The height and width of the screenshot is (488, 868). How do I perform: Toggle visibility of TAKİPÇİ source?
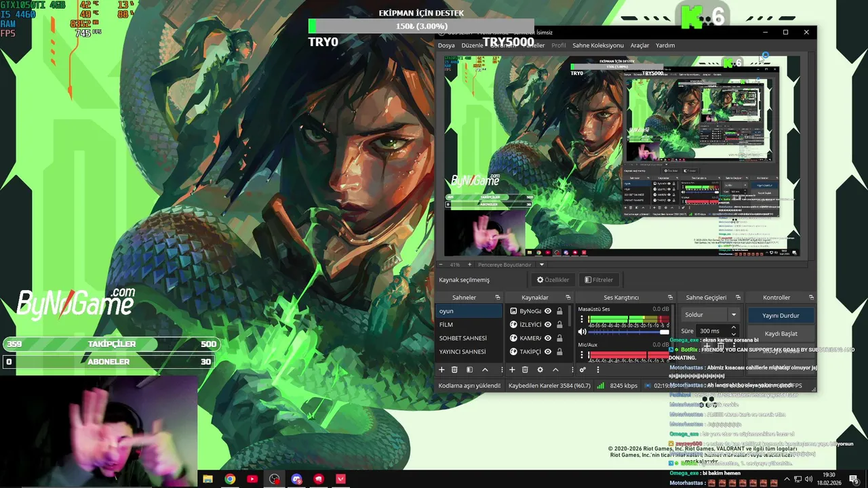pos(548,352)
